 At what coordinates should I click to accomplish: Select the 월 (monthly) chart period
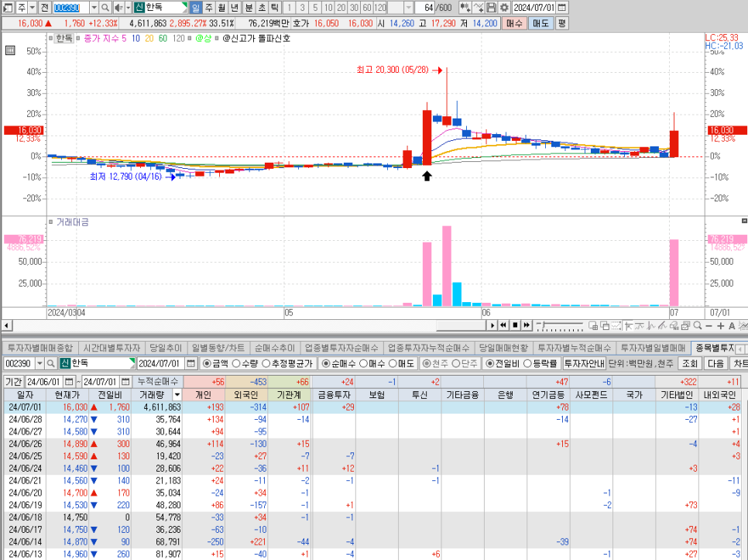click(221, 8)
